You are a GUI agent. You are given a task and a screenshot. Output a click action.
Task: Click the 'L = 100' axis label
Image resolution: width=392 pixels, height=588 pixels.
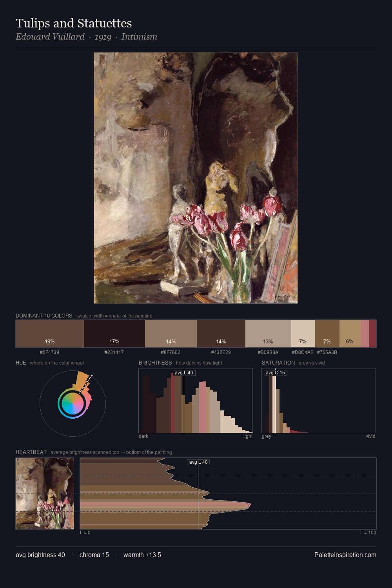[x=368, y=532]
